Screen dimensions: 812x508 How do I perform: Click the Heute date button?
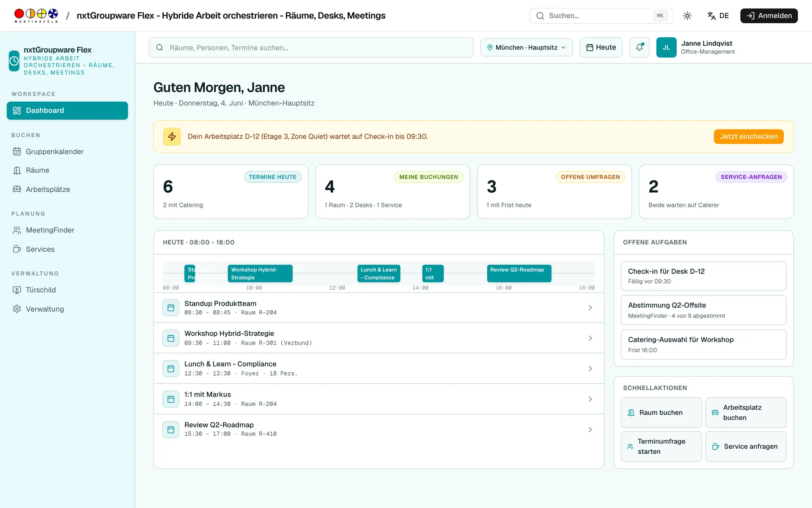click(x=601, y=47)
